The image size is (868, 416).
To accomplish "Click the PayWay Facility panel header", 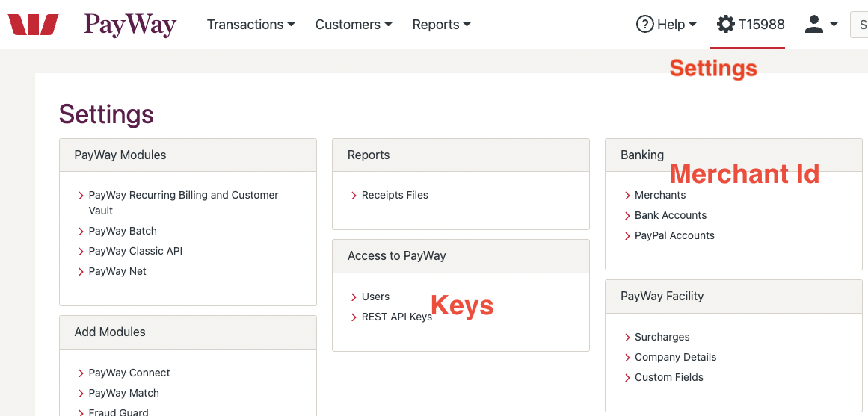I will pos(733,296).
